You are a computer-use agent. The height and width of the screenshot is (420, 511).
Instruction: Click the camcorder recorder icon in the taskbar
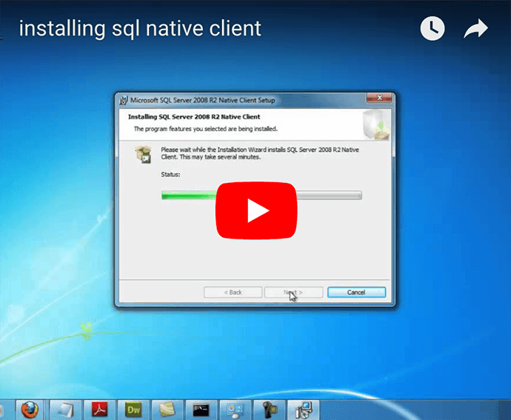(x=269, y=410)
